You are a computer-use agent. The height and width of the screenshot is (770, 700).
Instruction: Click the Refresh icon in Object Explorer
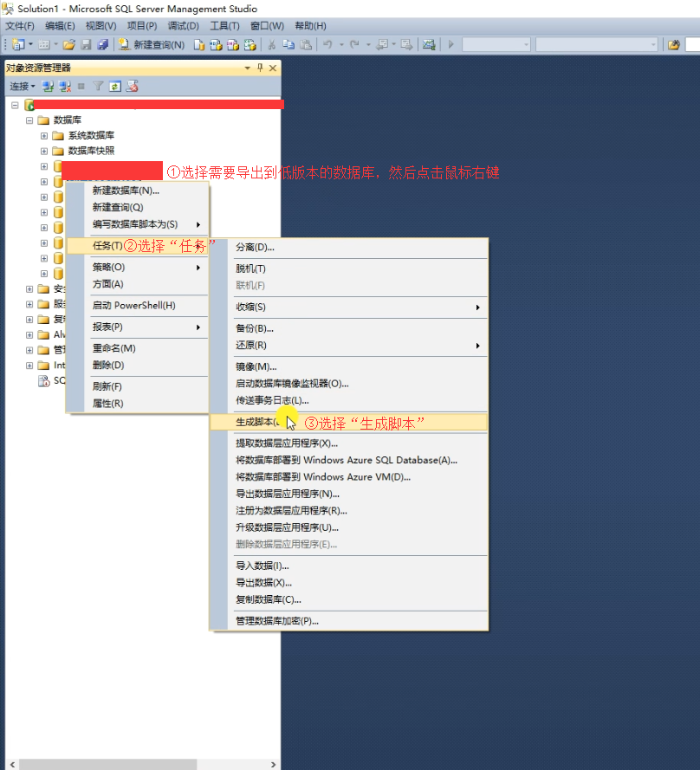(x=115, y=87)
